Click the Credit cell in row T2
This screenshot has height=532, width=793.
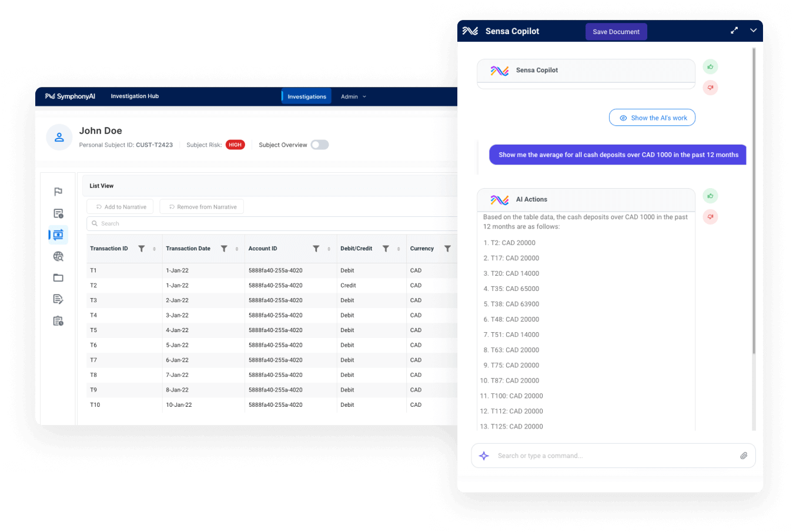348,285
